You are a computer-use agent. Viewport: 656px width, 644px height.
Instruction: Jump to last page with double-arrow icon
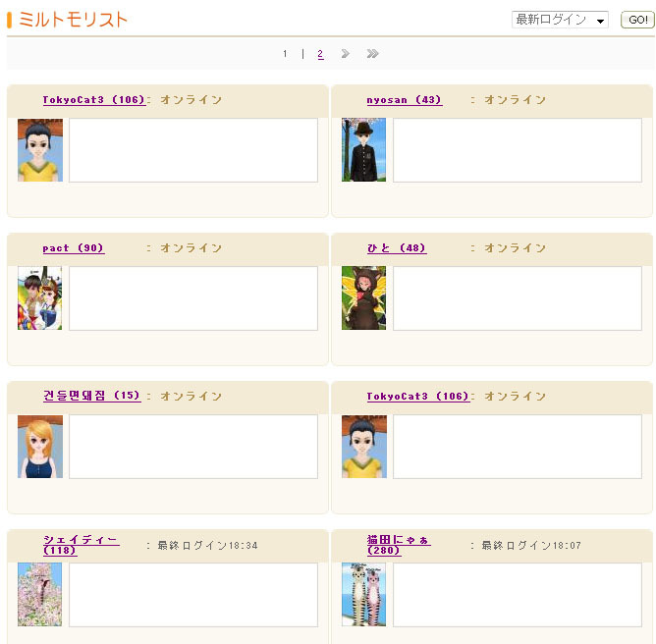pyautogui.click(x=372, y=54)
